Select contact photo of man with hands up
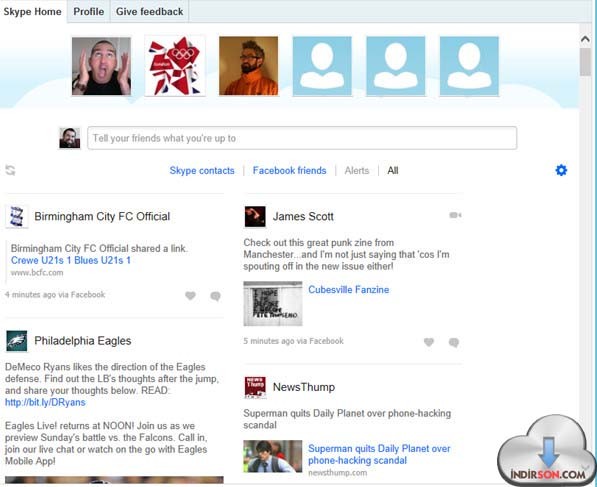 [x=101, y=66]
